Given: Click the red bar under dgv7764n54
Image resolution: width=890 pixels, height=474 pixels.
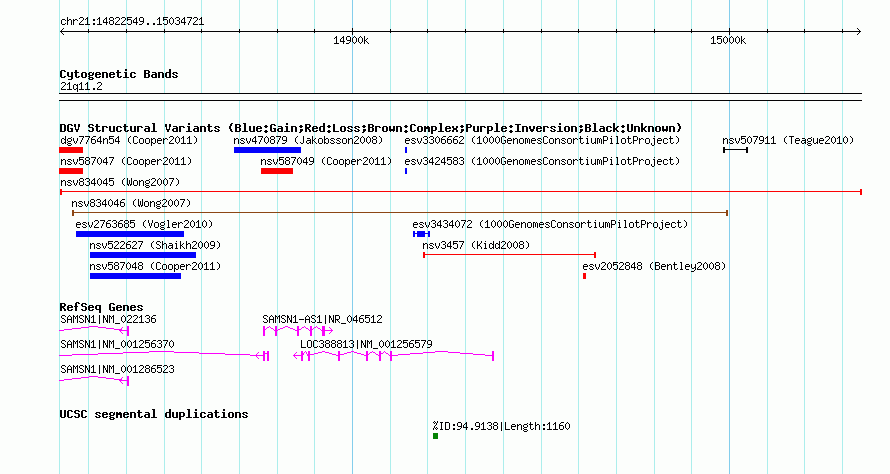Looking at the screenshot, I should point(71,150).
